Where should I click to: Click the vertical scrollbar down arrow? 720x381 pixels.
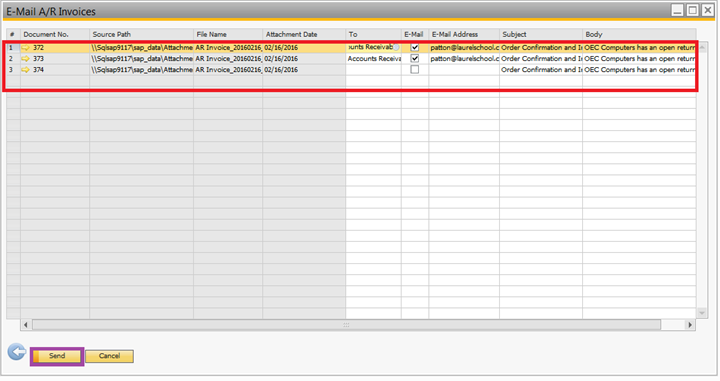click(x=702, y=313)
